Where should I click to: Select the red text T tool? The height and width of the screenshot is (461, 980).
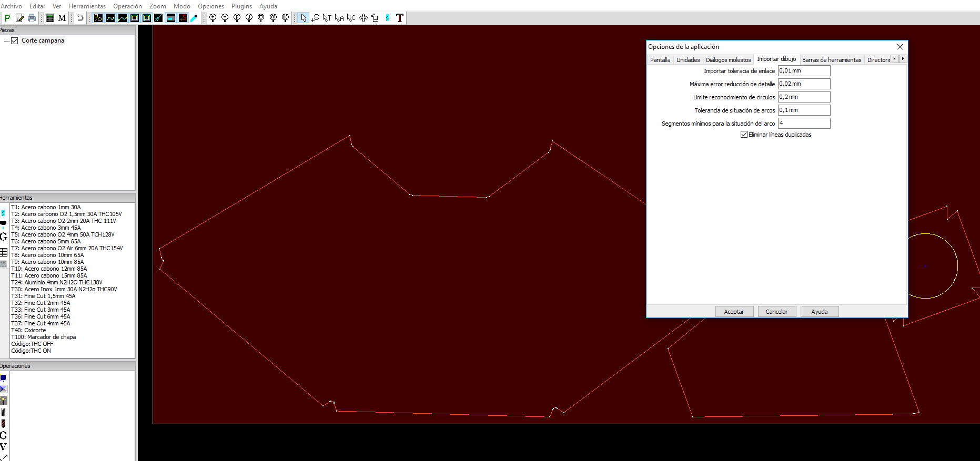[x=400, y=18]
